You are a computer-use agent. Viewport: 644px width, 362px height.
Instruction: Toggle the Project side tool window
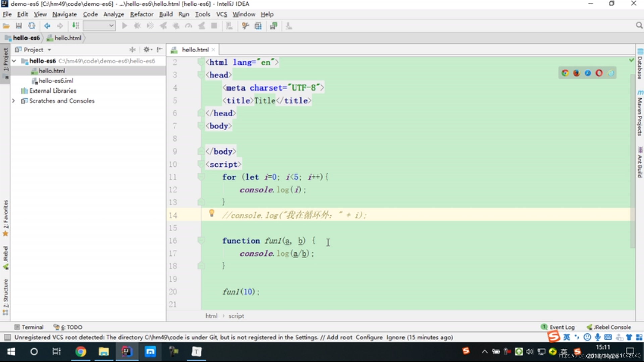pyautogui.click(x=5, y=63)
